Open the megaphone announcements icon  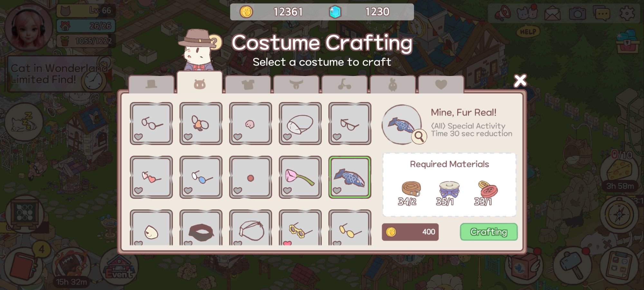point(503,14)
